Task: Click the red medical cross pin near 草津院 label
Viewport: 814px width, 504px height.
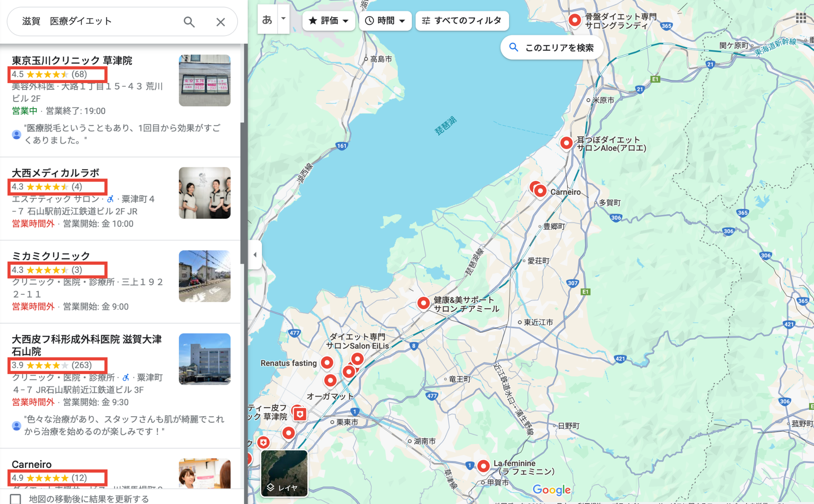Action: pos(300,415)
